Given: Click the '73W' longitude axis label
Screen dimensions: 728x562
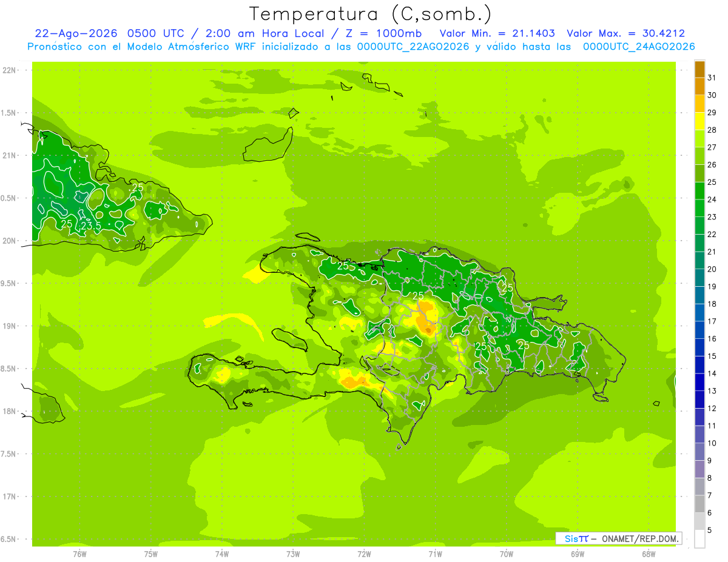Looking at the screenshot, I should pos(293,554).
